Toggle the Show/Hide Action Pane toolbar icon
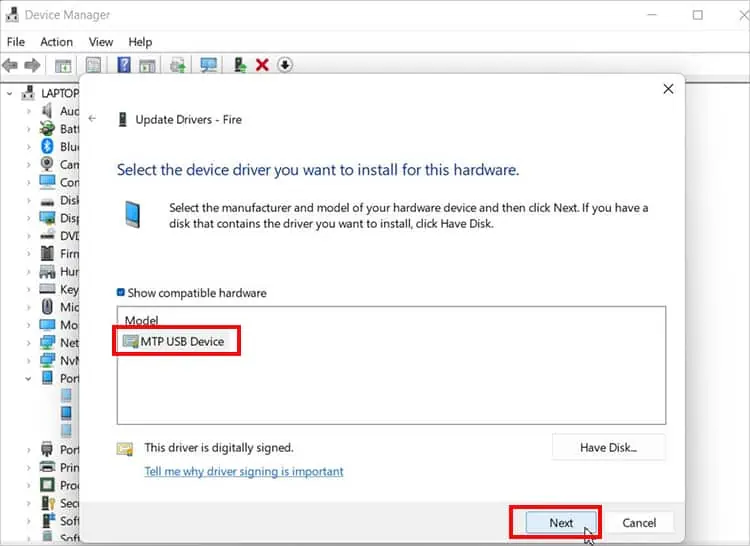 click(x=147, y=66)
